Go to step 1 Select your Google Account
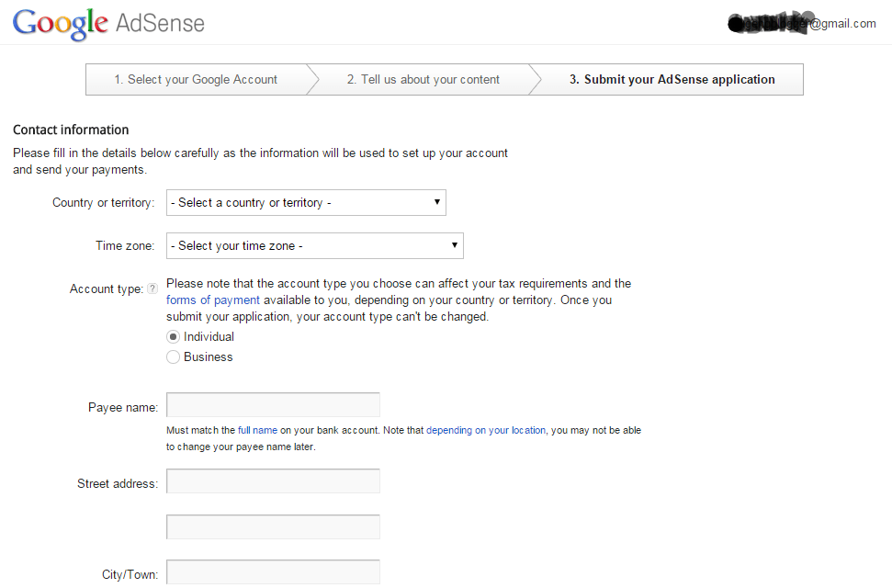 tap(196, 80)
